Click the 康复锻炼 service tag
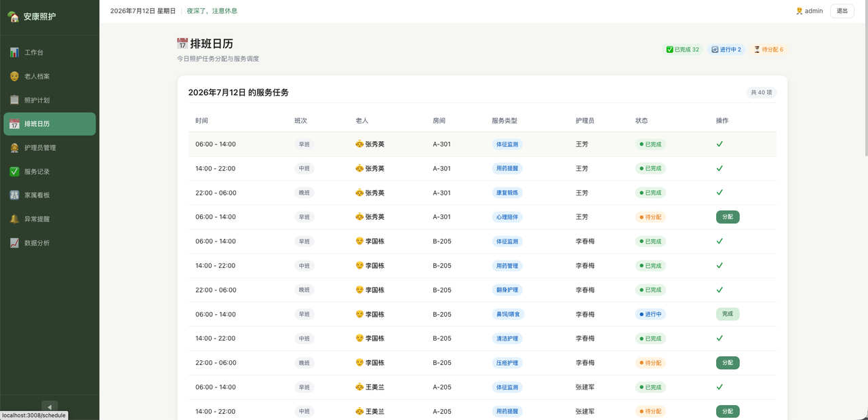This screenshot has height=420, width=868. (x=507, y=193)
